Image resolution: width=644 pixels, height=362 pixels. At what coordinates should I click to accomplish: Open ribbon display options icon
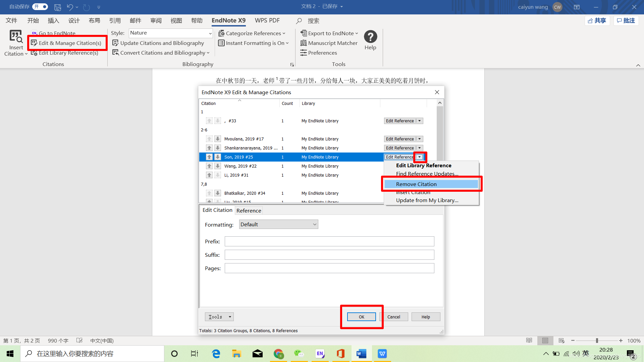[577, 7]
